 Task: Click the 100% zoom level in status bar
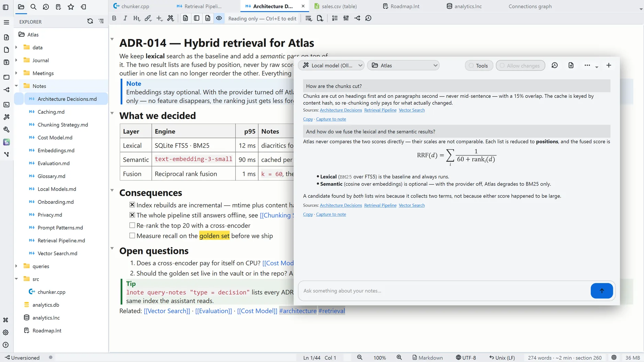pyautogui.click(x=380, y=358)
